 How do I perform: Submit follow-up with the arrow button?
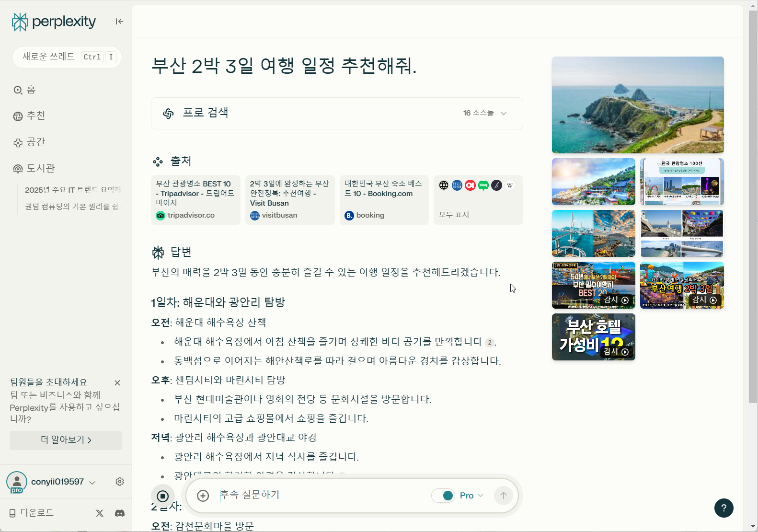[503, 496]
